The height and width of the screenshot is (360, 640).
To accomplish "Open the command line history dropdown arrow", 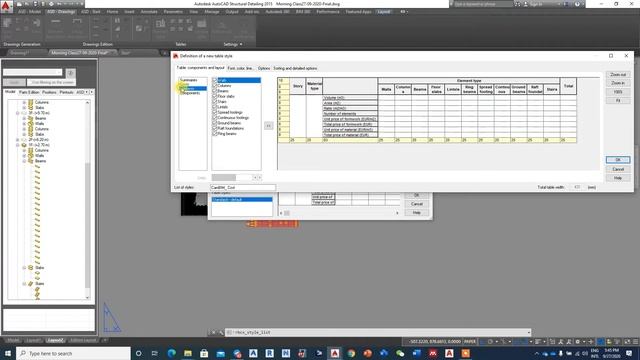I will [529, 333].
